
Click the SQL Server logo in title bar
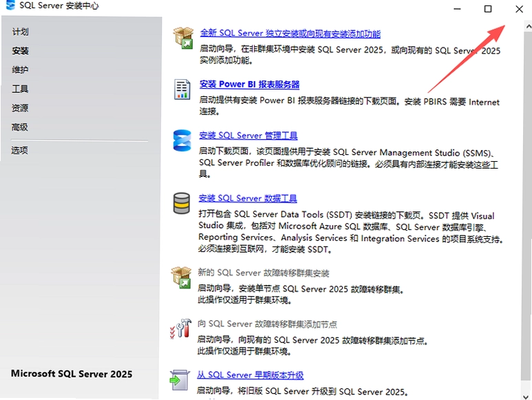[10, 5]
